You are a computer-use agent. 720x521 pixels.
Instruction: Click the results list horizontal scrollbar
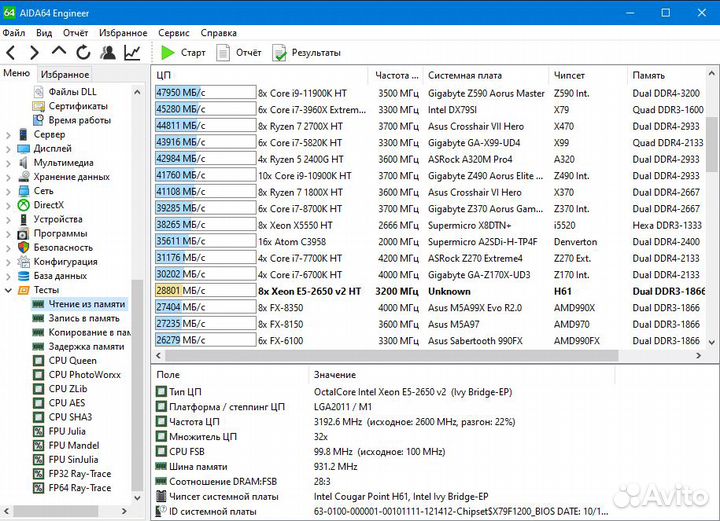coord(391,356)
